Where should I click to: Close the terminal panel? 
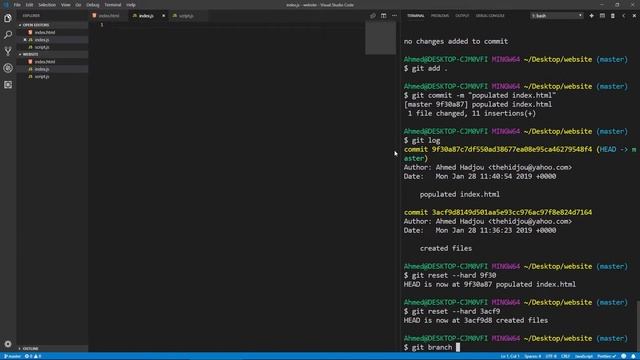[x=634, y=16]
